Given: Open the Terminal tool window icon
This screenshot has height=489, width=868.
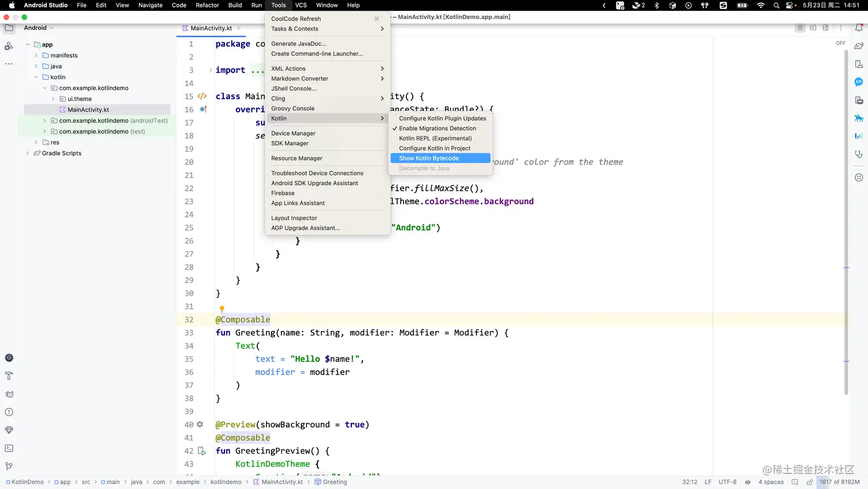Looking at the screenshot, I should tap(9, 448).
